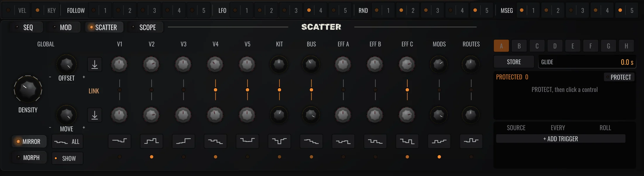Toggle the KIT LINK dot
The width and height of the screenshot is (644, 176).
click(279, 90)
